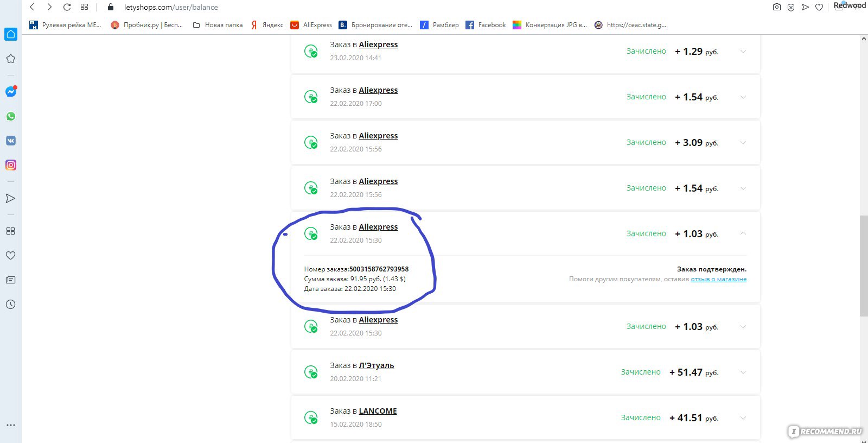Click the date 15.02.2020 18:50
The height and width of the screenshot is (443, 868).
(x=356, y=425)
